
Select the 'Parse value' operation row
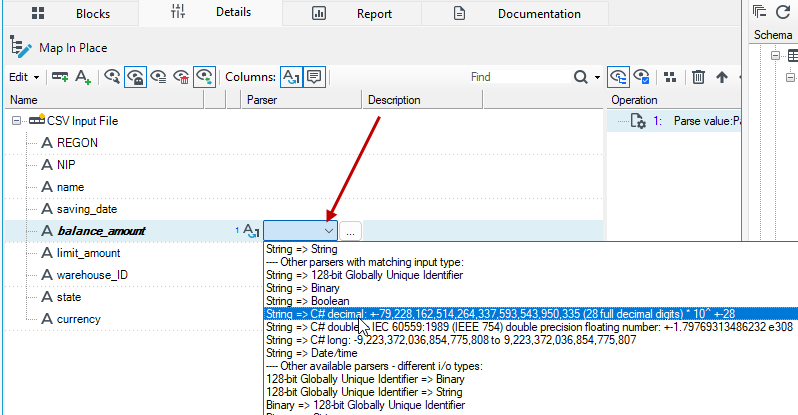(674, 121)
